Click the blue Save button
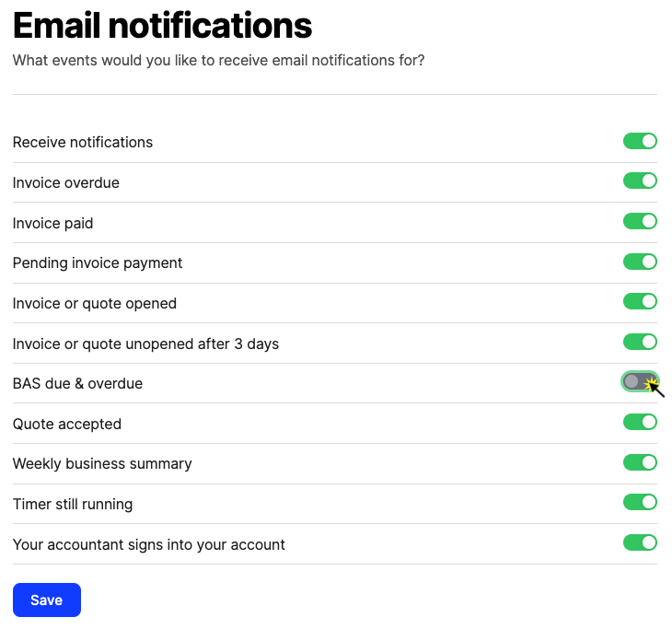 pyautogui.click(x=47, y=600)
